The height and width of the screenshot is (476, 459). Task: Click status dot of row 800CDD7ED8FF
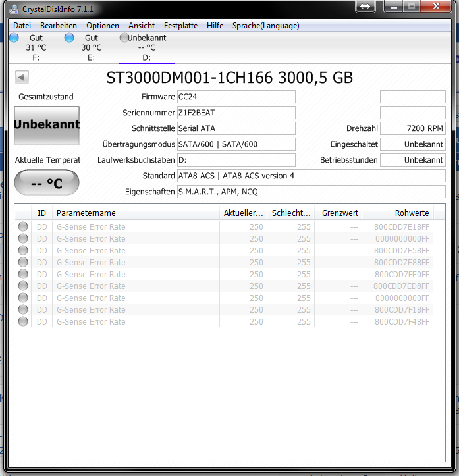click(23, 286)
